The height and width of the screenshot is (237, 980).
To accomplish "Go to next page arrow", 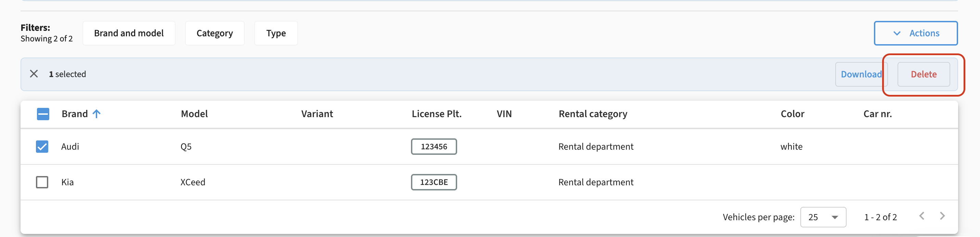I will coord(942,216).
